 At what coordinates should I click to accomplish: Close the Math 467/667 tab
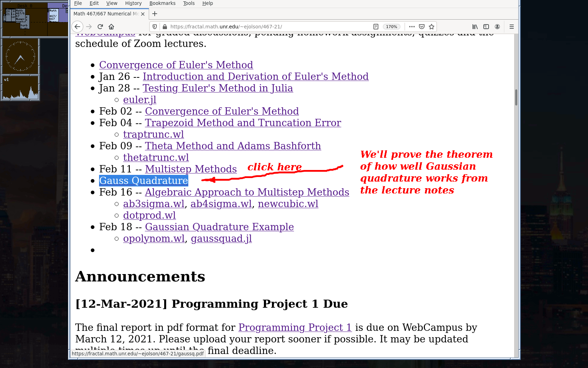(x=143, y=14)
